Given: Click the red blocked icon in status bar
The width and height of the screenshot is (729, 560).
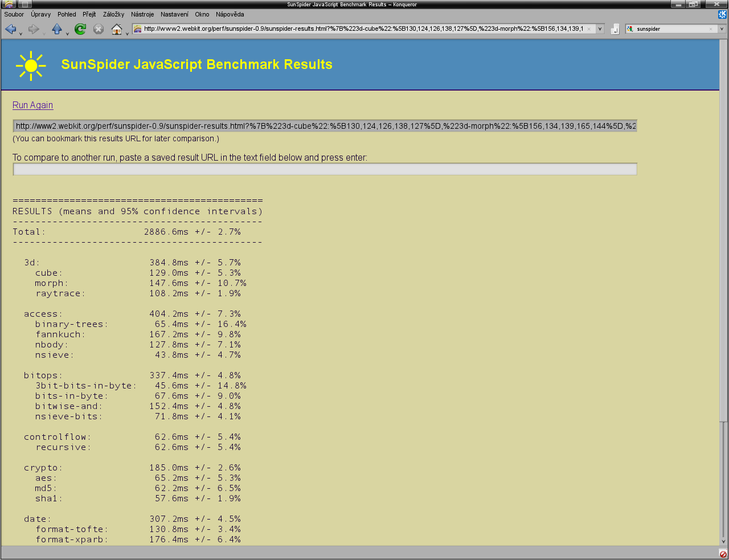Looking at the screenshot, I should (x=723, y=554).
